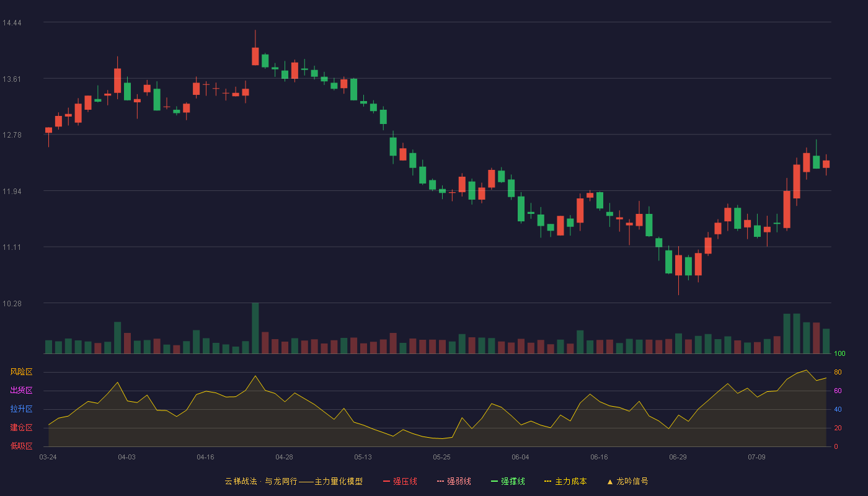The width and height of the screenshot is (868, 496).
Task: Click the 11.94 price axis label
Action: (x=12, y=191)
